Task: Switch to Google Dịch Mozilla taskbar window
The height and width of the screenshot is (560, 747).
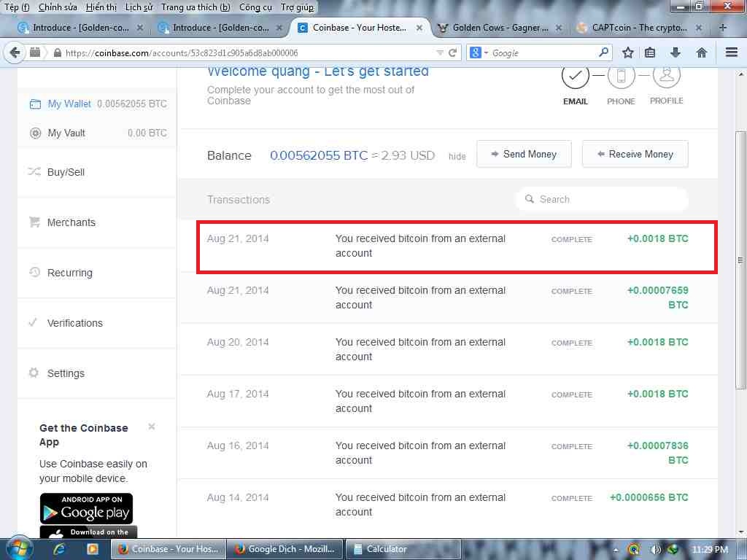Action: click(x=285, y=549)
